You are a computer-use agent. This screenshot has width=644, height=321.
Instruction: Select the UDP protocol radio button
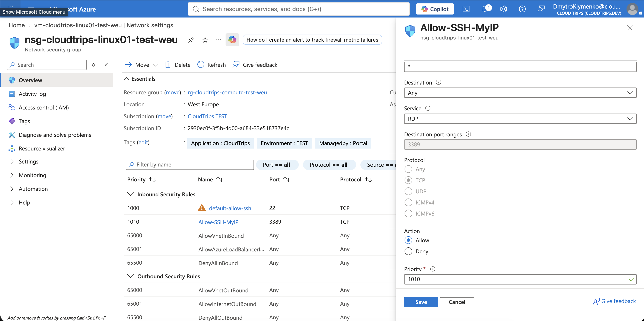(408, 191)
